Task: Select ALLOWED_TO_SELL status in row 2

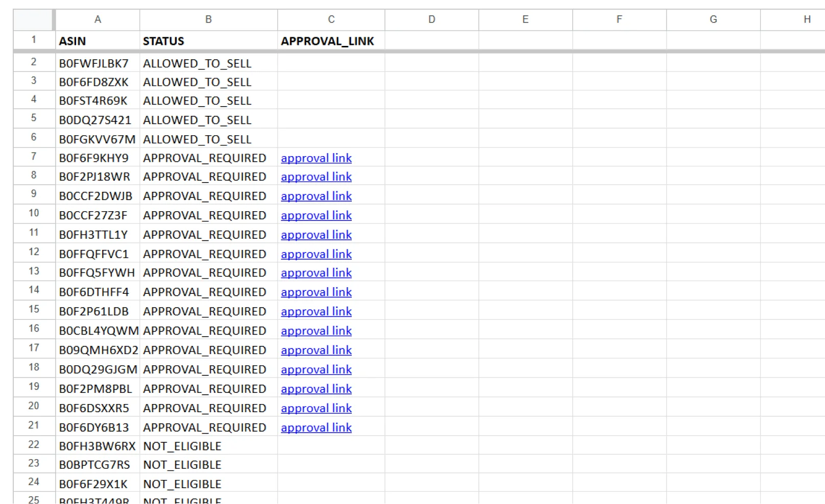Action: [208, 63]
